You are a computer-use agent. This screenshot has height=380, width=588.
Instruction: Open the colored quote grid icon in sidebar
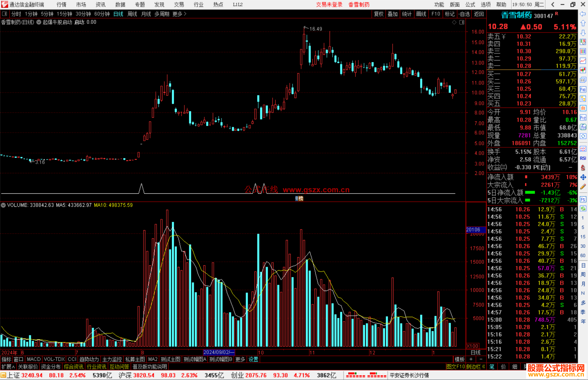coord(583,51)
